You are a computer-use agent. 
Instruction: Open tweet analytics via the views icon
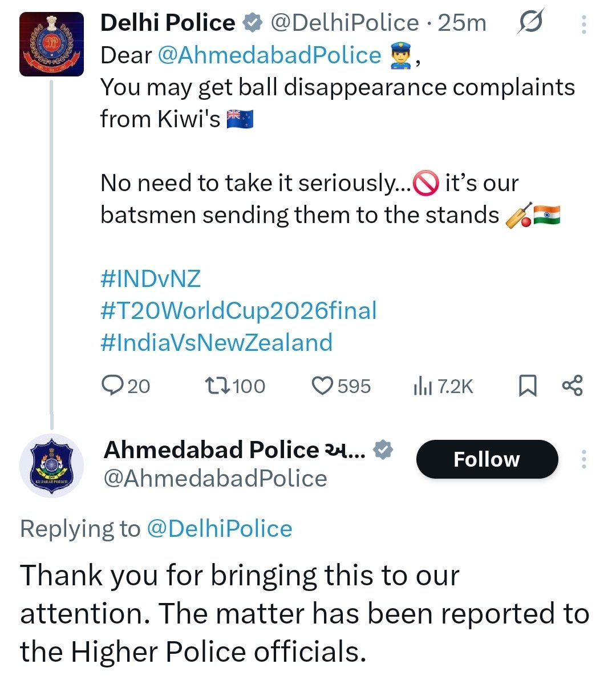(x=422, y=386)
